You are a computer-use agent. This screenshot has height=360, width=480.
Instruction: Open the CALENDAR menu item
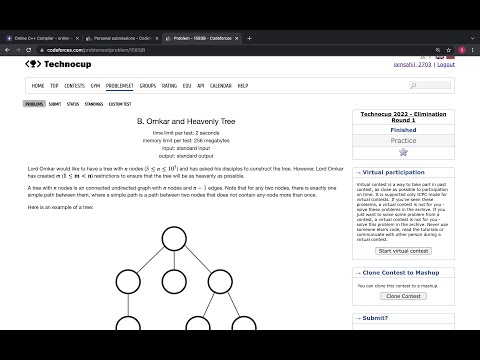[x=221, y=86]
